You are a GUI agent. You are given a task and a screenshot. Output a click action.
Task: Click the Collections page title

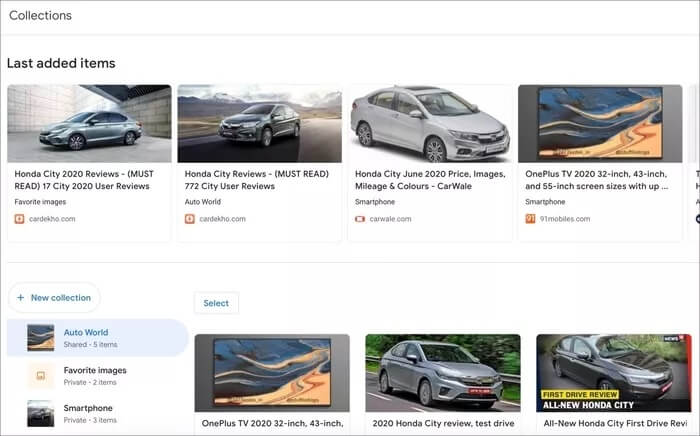(40, 15)
